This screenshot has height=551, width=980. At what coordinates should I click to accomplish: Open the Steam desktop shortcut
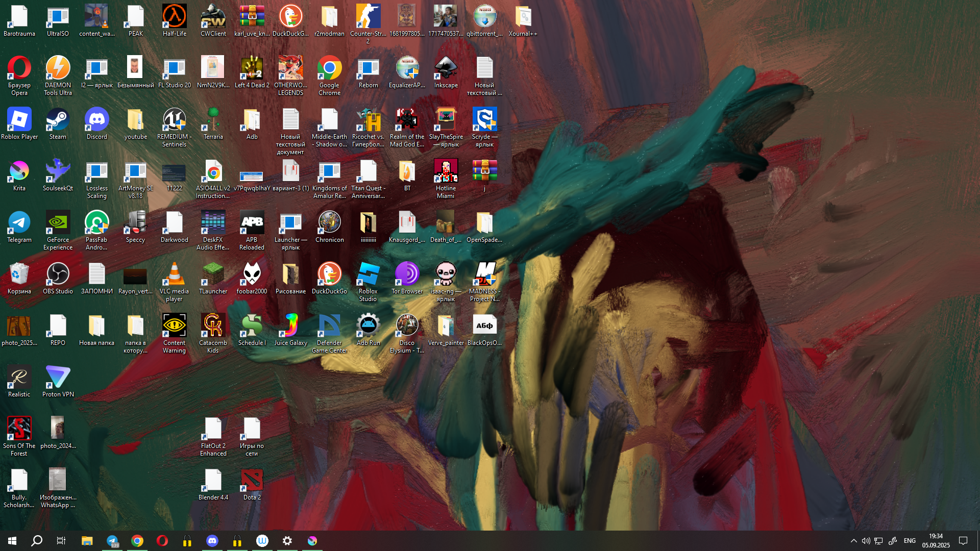[58, 124]
